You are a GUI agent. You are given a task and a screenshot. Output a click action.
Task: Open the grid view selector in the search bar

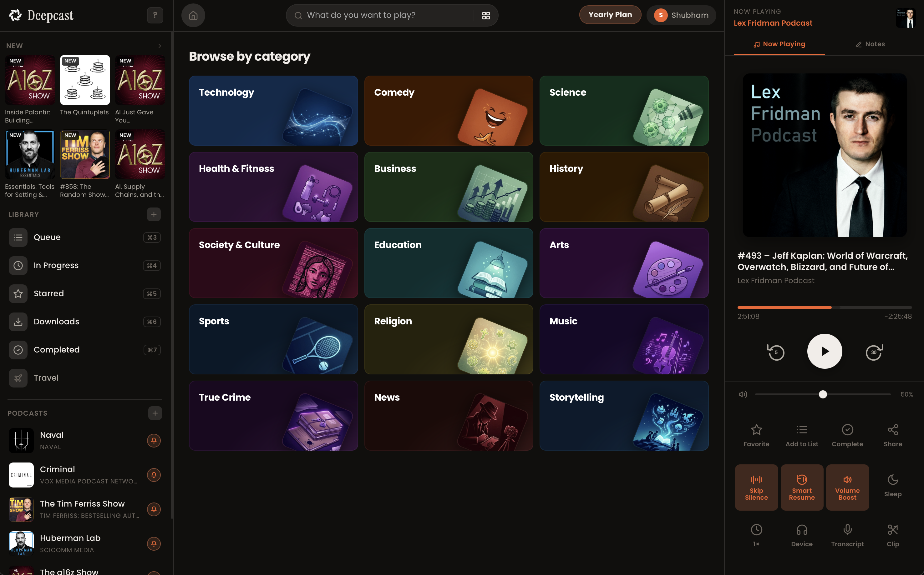pos(485,15)
